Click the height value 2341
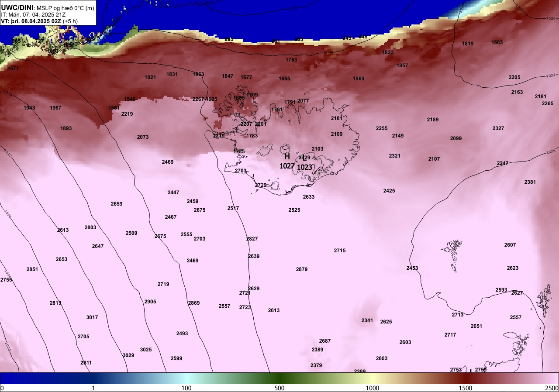This screenshot has height=392, width=559. [367, 320]
